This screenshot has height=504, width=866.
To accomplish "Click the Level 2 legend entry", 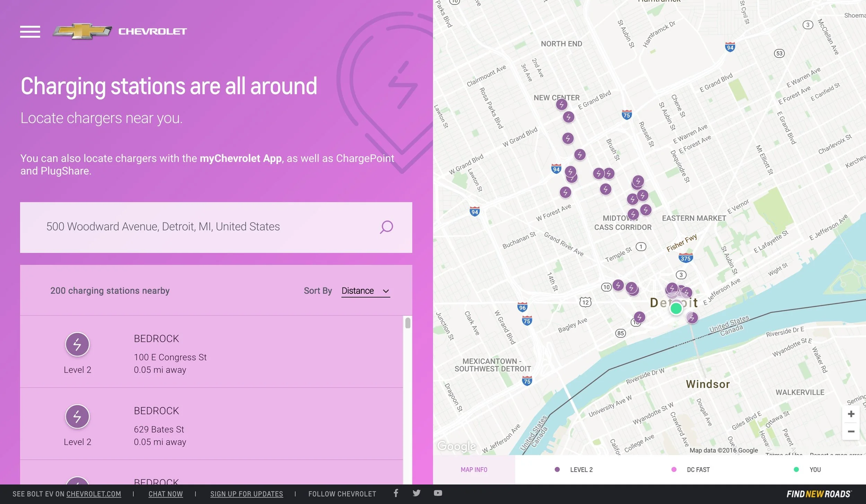I will click(574, 470).
